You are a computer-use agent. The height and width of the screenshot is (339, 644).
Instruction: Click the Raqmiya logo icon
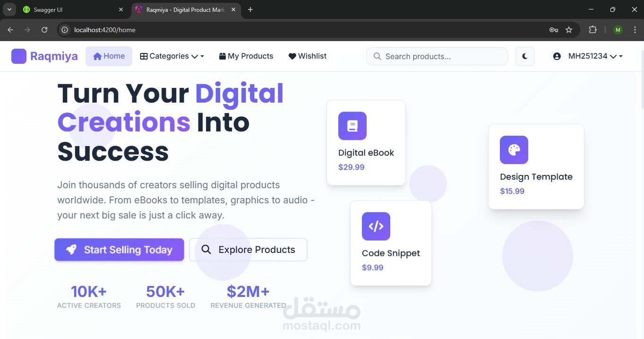(x=19, y=56)
